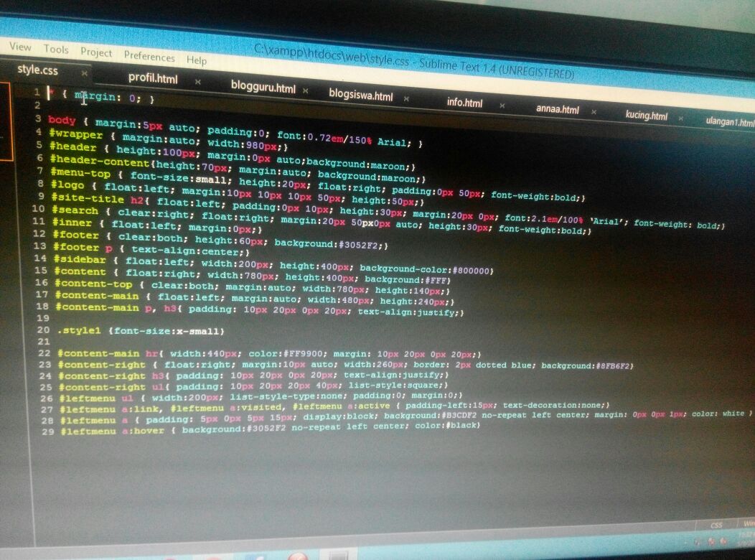Click '#wrapper' selector on line 4
The height and width of the screenshot is (560, 755).
coord(76,134)
